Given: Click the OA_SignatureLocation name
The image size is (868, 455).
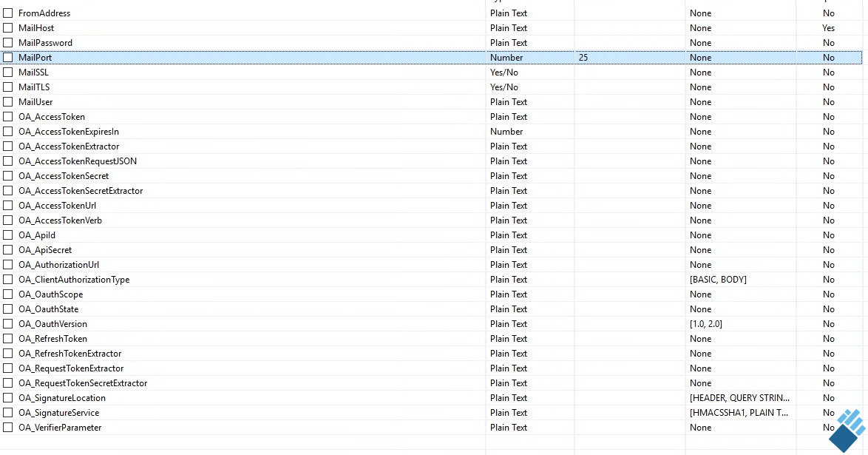Looking at the screenshot, I should (x=62, y=398).
